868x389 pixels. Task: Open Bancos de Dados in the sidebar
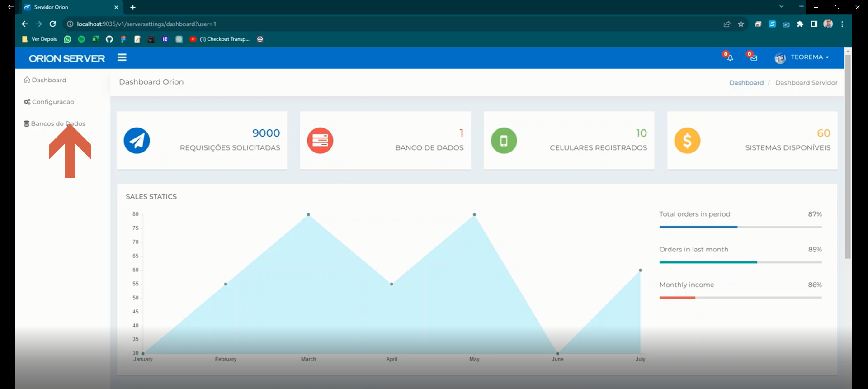tap(54, 123)
